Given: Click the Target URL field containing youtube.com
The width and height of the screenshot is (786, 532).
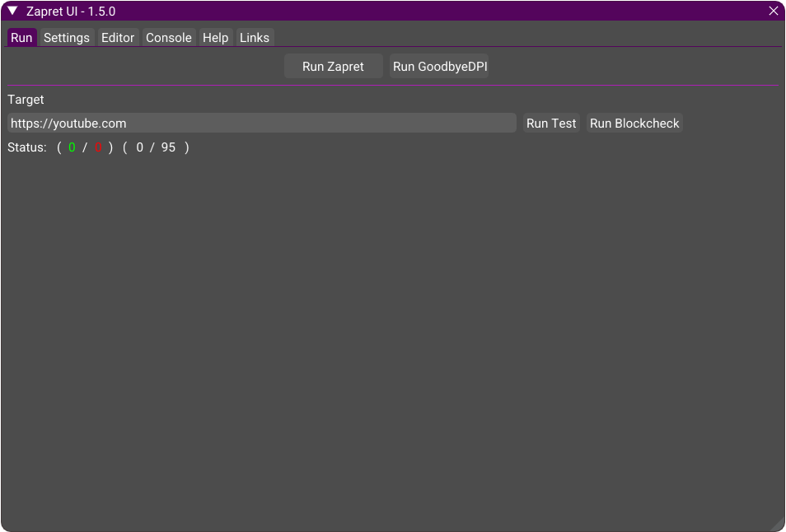Looking at the screenshot, I should pos(262,124).
